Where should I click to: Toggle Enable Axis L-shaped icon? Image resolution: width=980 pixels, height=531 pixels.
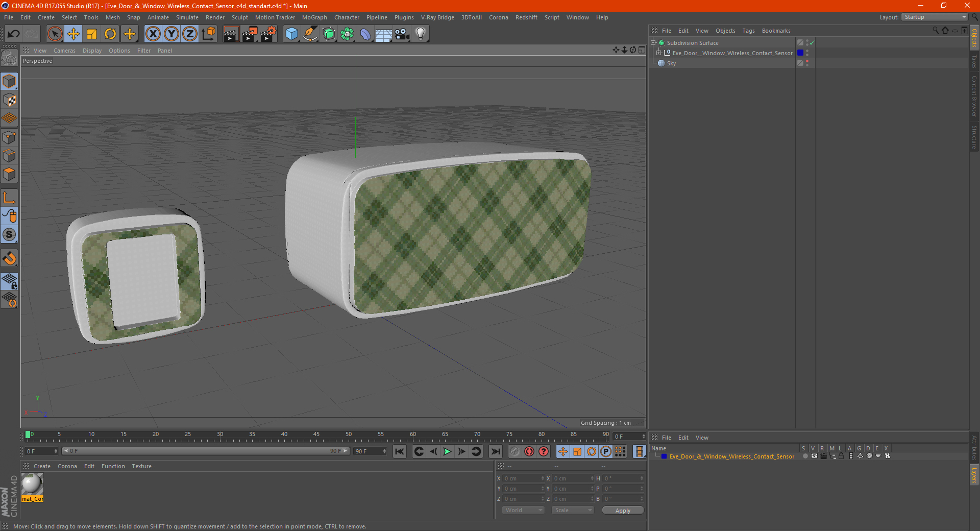9,198
